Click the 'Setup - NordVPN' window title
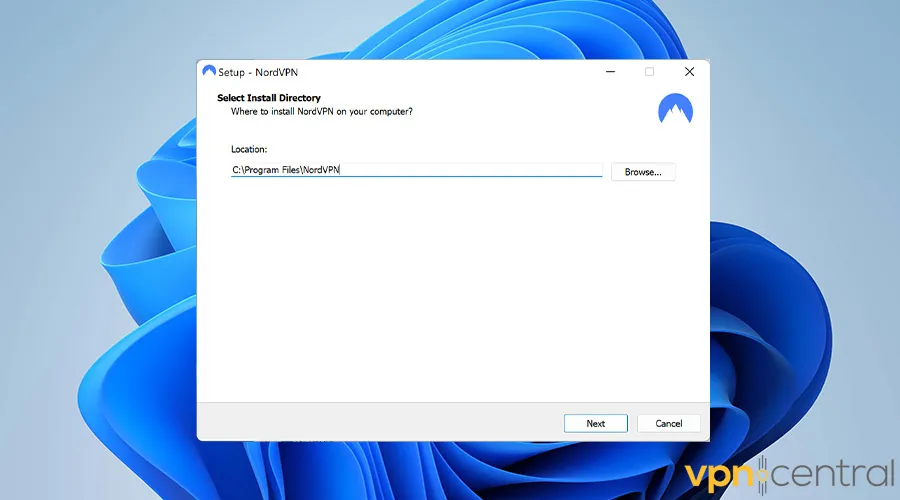This screenshot has height=500, width=900. (258, 72)
